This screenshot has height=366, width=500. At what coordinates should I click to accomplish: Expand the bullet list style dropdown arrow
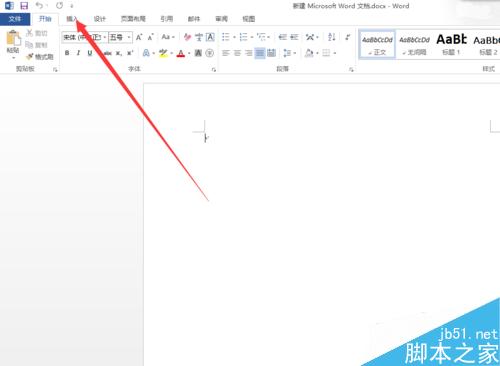234,37
